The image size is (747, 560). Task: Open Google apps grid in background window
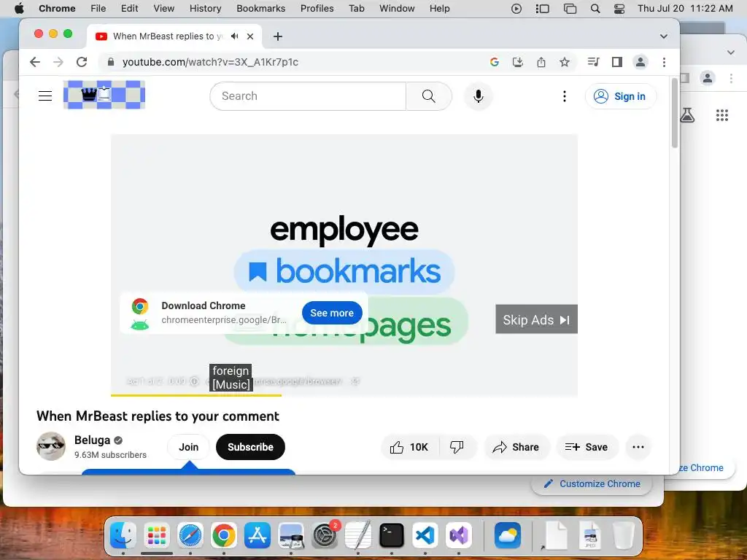722,115
